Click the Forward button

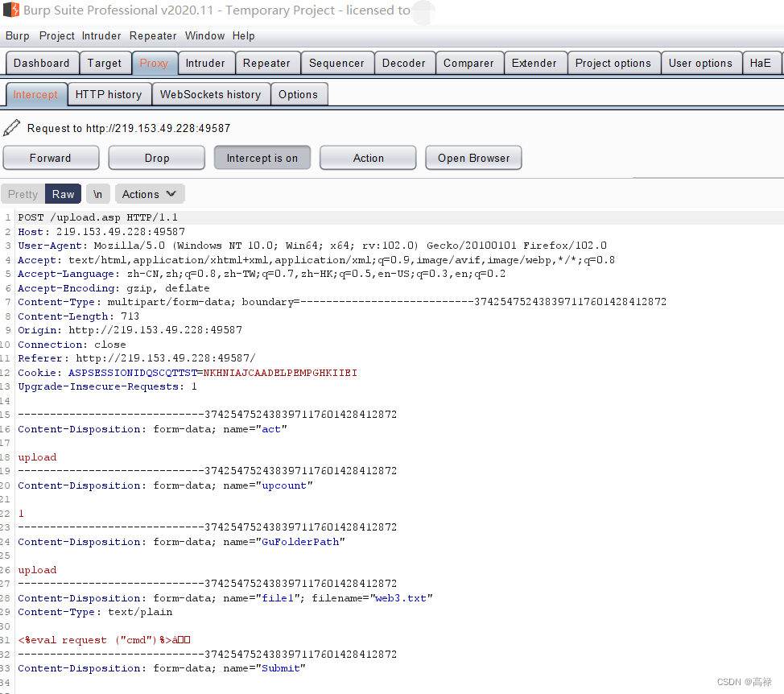pos(51,158)
